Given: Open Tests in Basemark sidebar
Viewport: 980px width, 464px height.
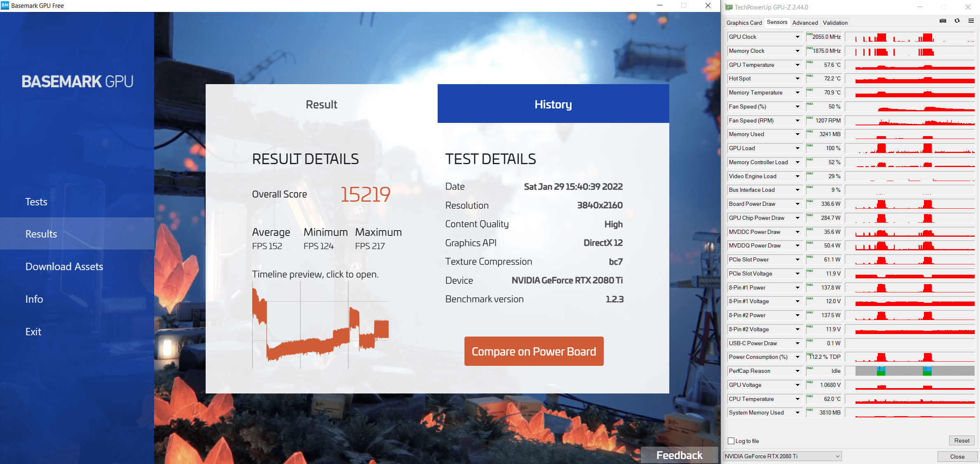Looking at the screenshot, I should click(77, 202).
